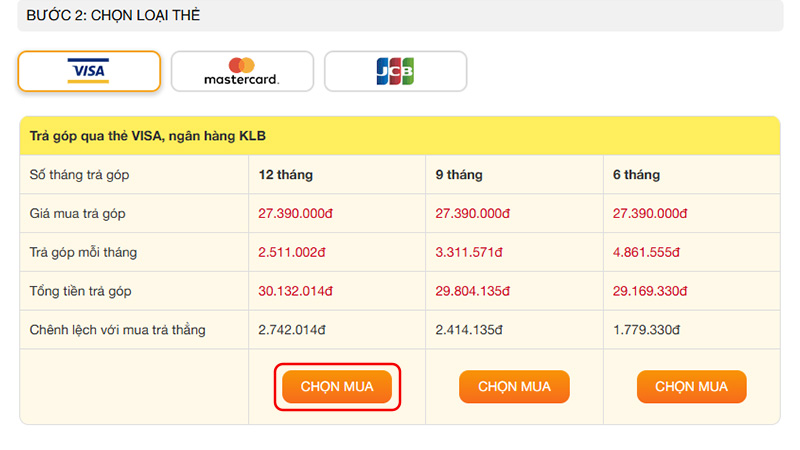This screenshot has height=450, width=800.
Task: Click the 'Giá mua trả góp' row label
Action: pos(78,213)
